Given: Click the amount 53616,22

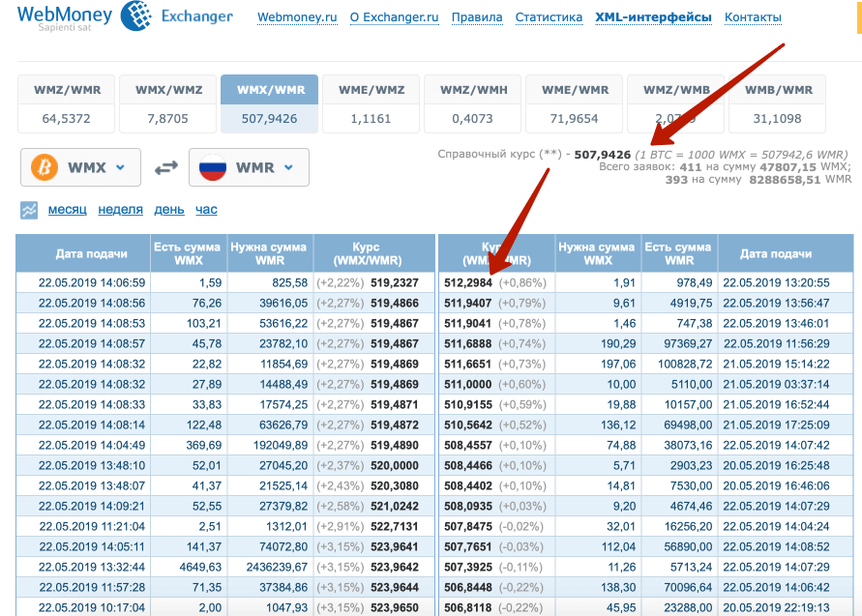Looking at the screenshot, I should point(283,324).
